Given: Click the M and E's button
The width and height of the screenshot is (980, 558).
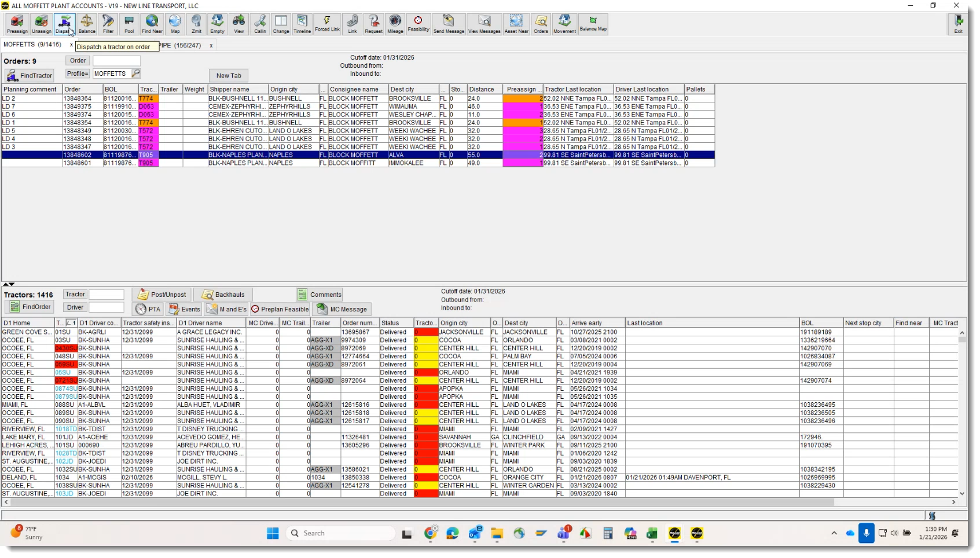Looking at the screenshot, I should pos(226,309).
